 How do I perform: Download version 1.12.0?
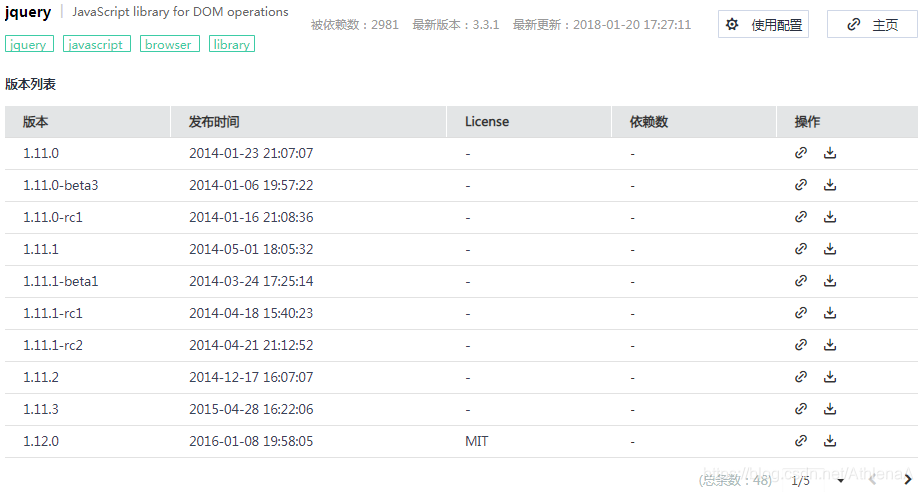tap(830, 441)
